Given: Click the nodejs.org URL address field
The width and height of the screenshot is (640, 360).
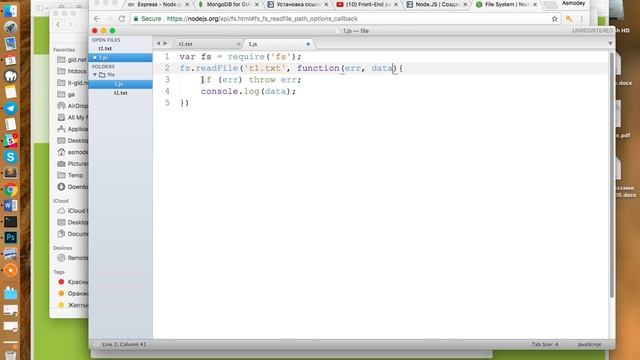Looking at the screenshot, I should tap(262, 19).
